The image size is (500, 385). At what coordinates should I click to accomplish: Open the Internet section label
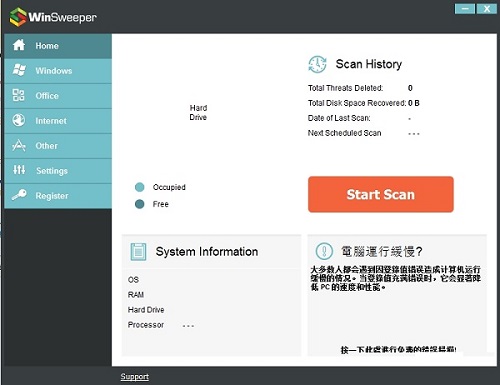point(51,121)
